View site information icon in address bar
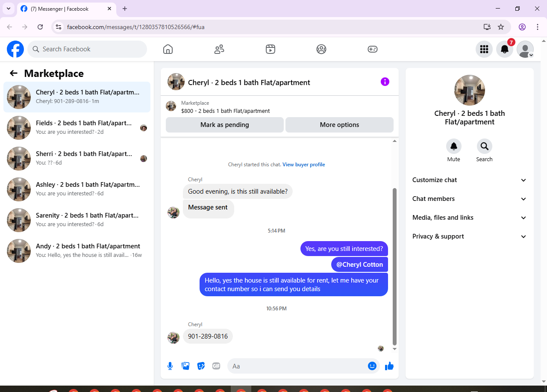Image resolution: width=547 pixels, height=392 pixels. pos(59,27)
